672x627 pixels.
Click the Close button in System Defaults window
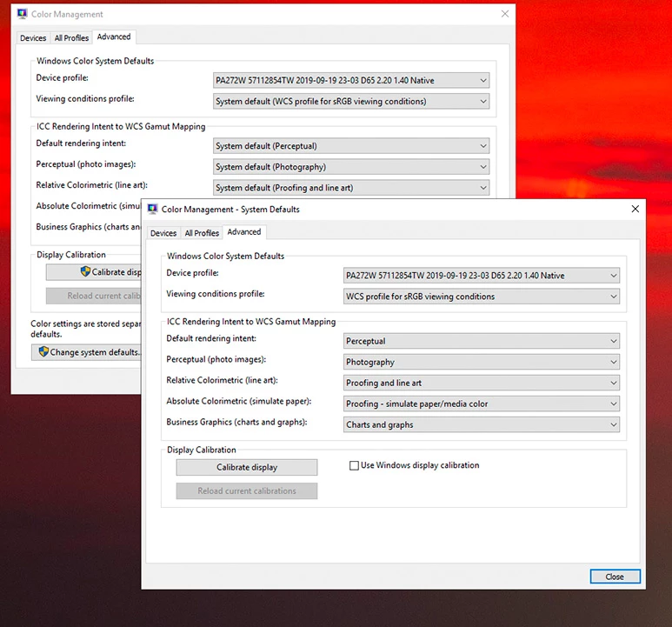[x=615, y=577]
